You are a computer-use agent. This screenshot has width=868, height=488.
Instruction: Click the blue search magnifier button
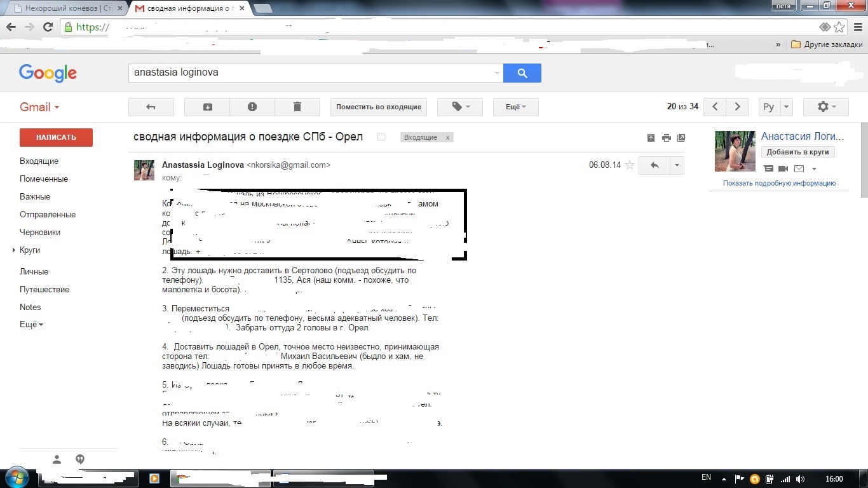tap(522, 73)
